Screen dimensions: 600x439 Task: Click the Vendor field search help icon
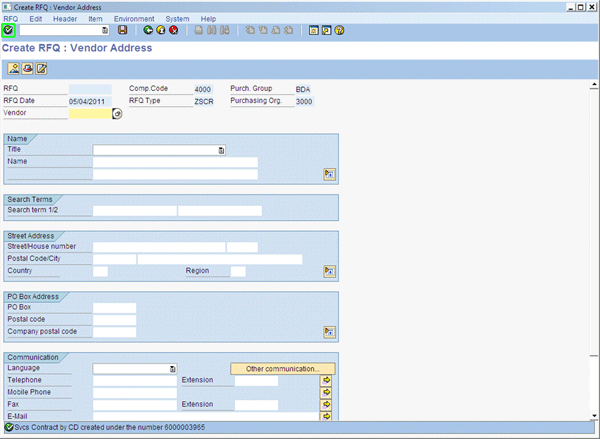coord(117,114)
